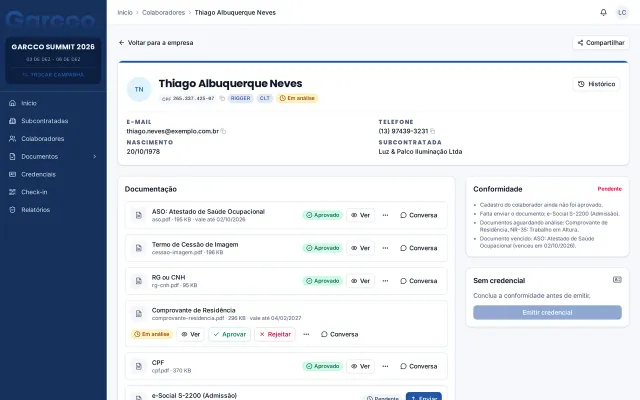Click subcontratada Luz & Palco Iluminação Ltda
The width and height of the screenshot is (640, 400).
tap(420, 152)
